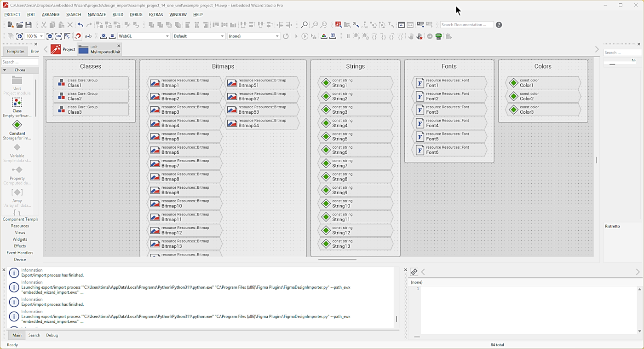Close the MyImportedUnit tab
644x349 pixels.
[x=119, y=46]
